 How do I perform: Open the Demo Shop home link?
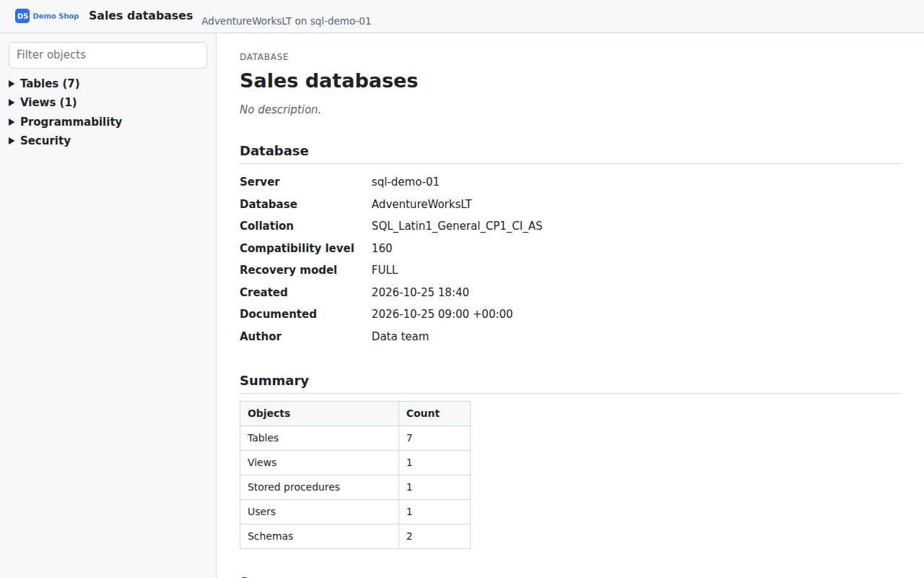click(x=48, y=16)
